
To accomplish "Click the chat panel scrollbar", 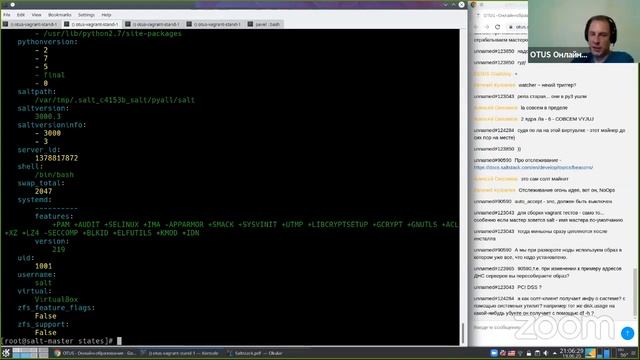I will point(634,292).
